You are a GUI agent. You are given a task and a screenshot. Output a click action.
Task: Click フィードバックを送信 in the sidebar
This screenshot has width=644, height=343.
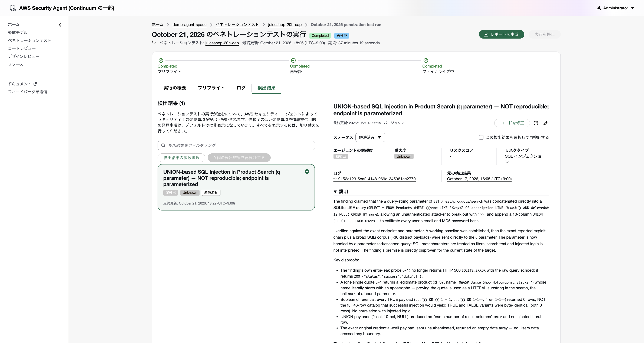click(27, 92)
